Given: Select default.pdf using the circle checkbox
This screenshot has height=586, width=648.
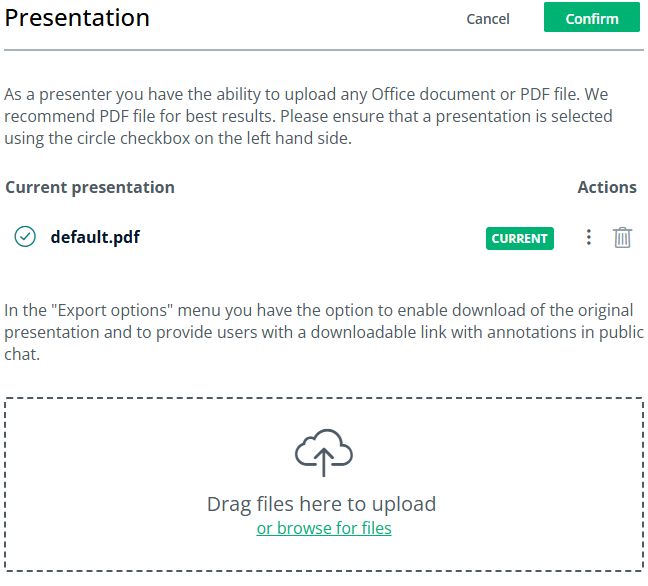Looking at the screenshot, I should [x=25, y=237].
